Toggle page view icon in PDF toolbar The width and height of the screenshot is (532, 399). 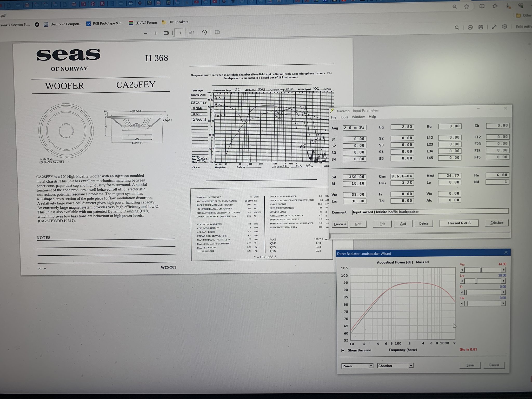[218, 32]
